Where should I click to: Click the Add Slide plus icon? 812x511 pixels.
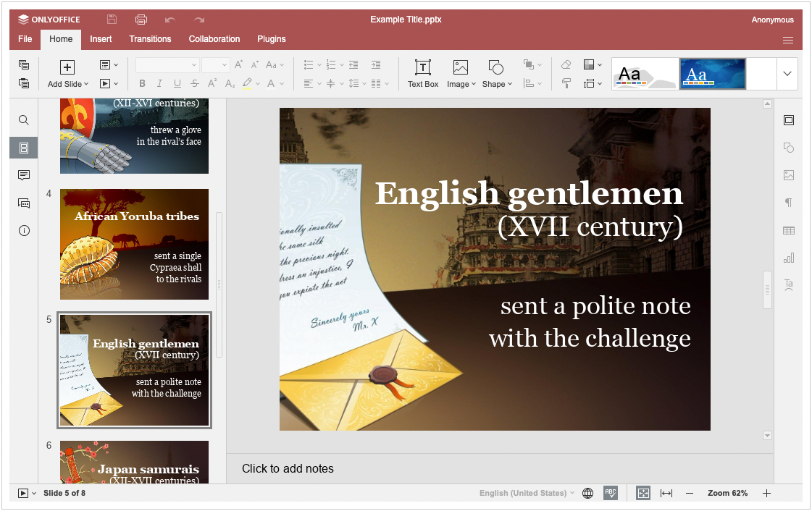67,67
